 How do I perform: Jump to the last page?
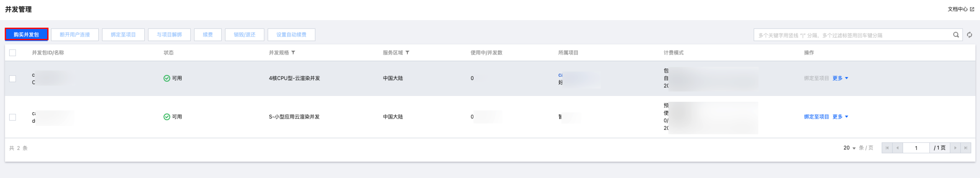(966, 148)
